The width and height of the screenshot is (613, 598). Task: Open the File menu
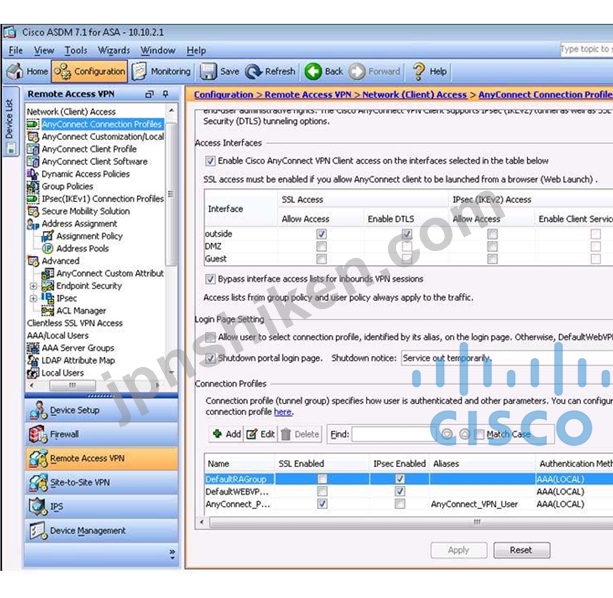pos(16,50)
